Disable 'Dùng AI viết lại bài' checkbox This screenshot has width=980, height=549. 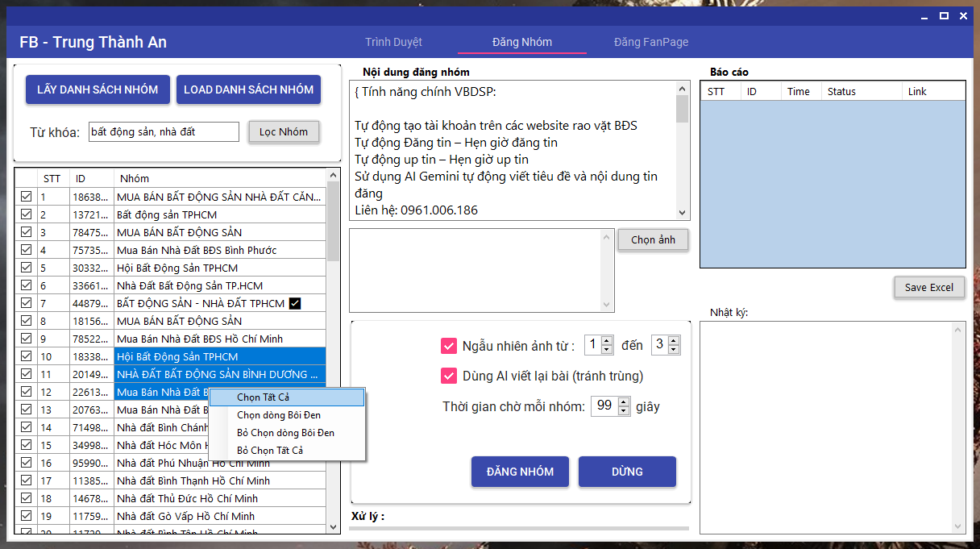(x=449, y=376)
